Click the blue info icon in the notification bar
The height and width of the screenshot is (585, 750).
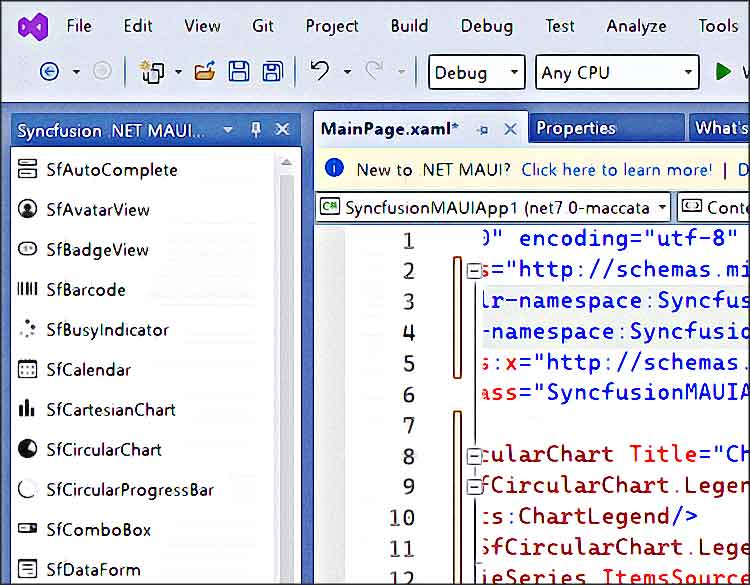point(334,168)
